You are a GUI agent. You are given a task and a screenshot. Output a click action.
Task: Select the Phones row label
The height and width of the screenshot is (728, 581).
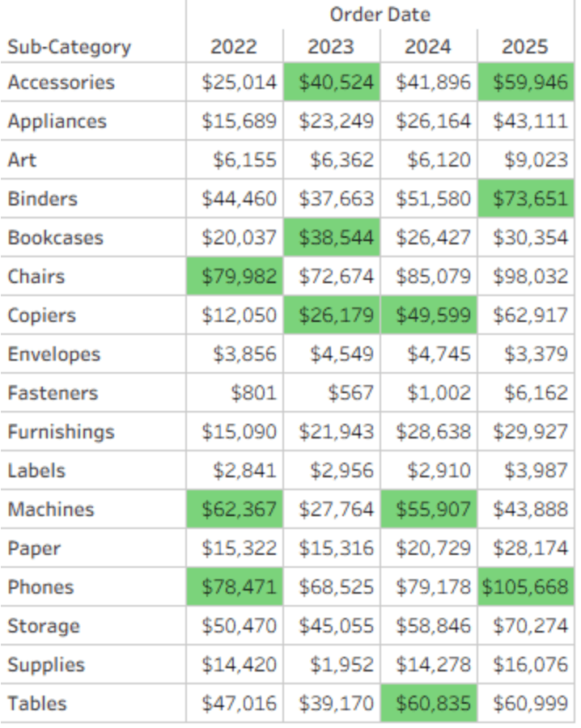(x=40, y=587)
